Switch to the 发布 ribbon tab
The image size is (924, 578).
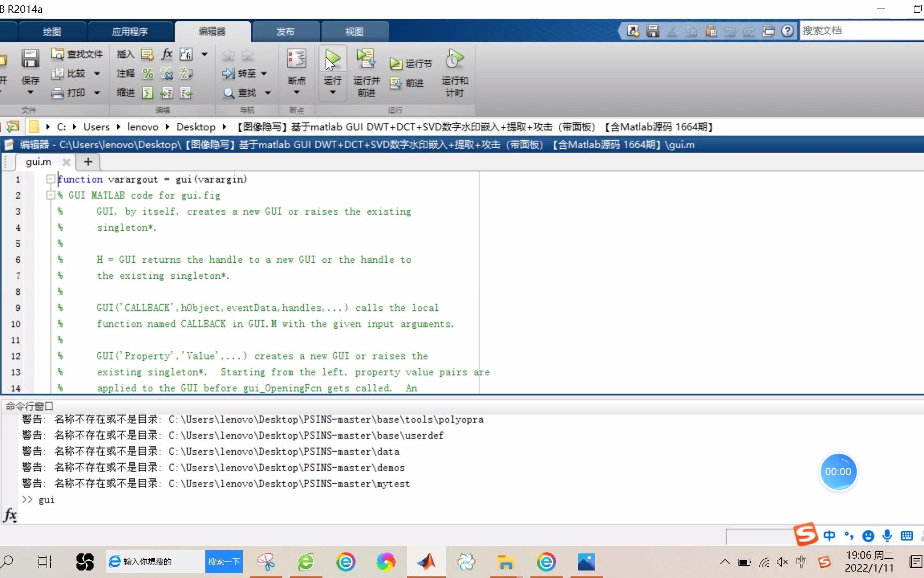point(286,31)
